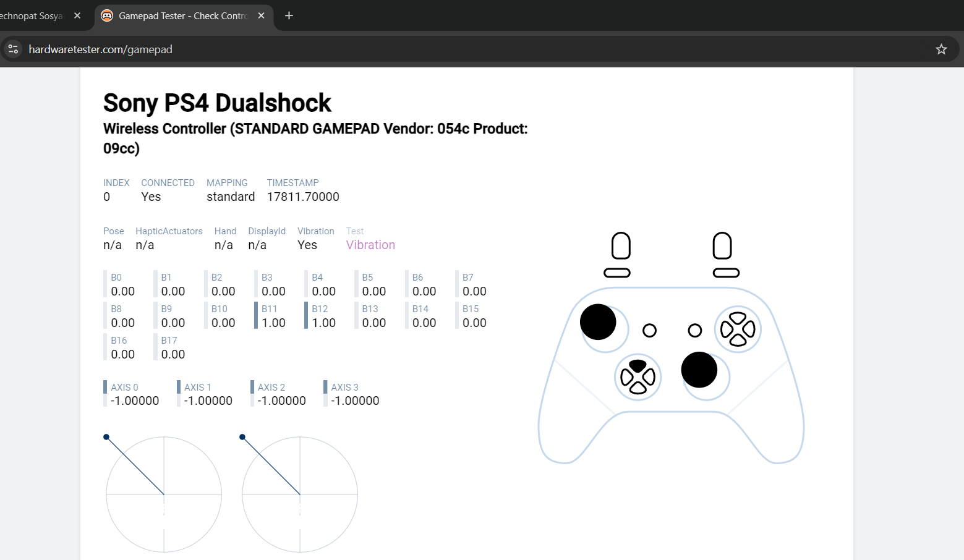Click the B10 button value 0.00
964x560 pixels.
(x=223, y=323)
